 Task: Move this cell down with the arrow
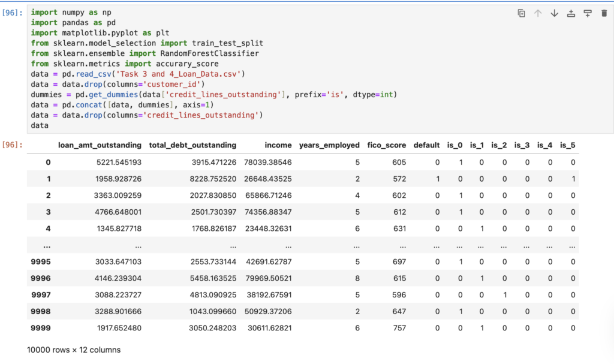tap(554, 13)
